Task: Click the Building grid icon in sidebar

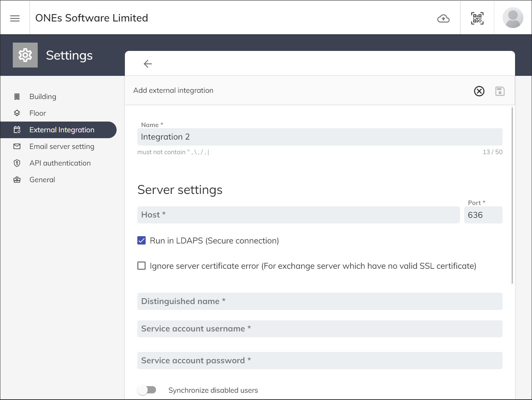Action: click(x=17, y=97)
